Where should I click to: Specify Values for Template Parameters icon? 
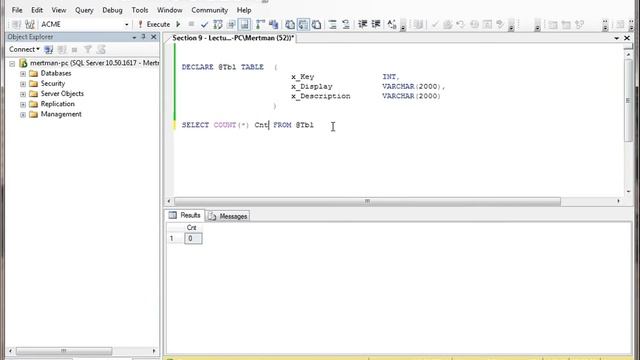pyautogui.click(x=391, y=24)
